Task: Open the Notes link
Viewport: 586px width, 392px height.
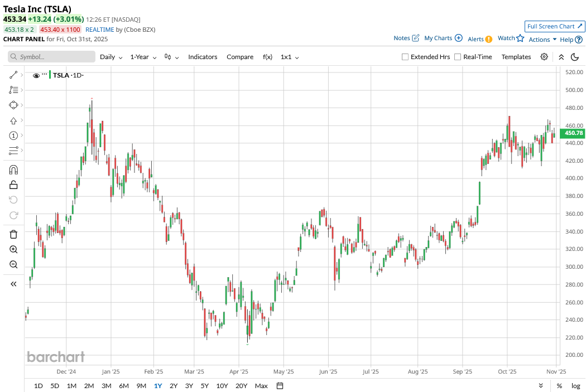Action: coord(406,38)
